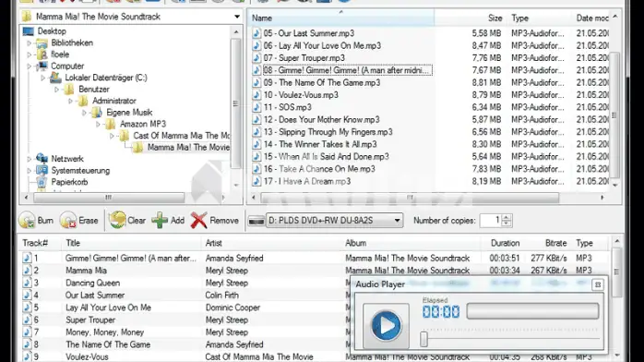Viewport: 644px width, 362px height.
Task: Click the Number of copies field
Action: (x=491, y=221)
